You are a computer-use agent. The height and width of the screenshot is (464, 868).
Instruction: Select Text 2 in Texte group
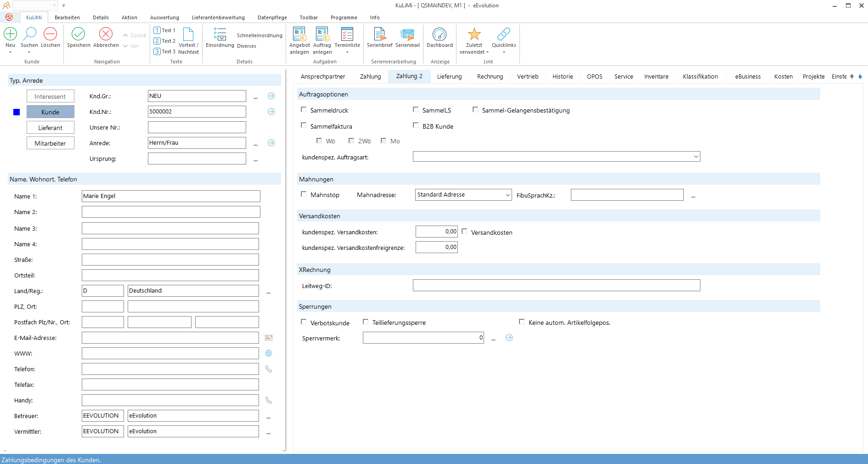164,41
